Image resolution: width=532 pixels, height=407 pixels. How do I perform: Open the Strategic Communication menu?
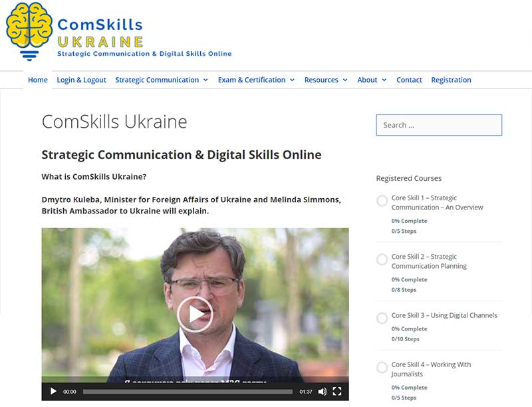click(x=157, y=80)
